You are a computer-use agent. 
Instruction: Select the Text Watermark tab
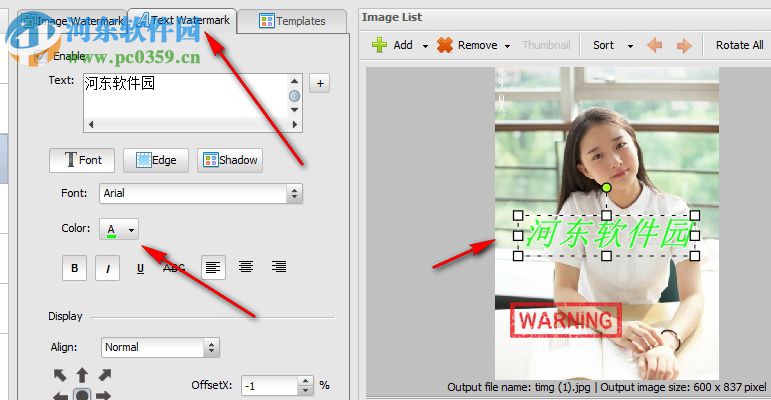(x=183, y=21)
